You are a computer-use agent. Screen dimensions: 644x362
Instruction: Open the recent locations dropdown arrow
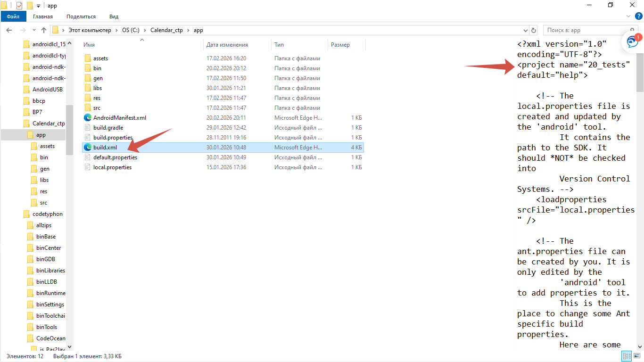pyautogui.click(x=33, y=30)
